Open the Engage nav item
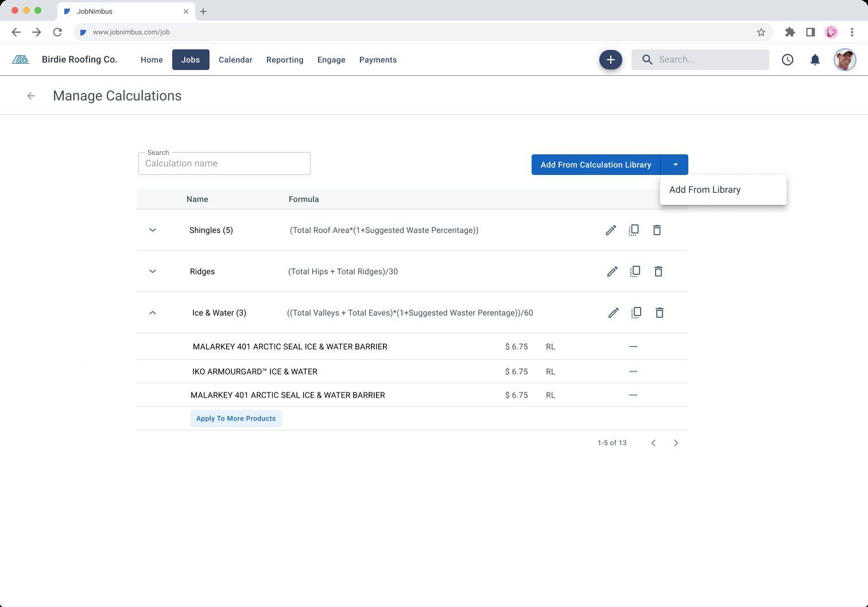This screenshot has width=868, height=607. (x=331, y=60)
